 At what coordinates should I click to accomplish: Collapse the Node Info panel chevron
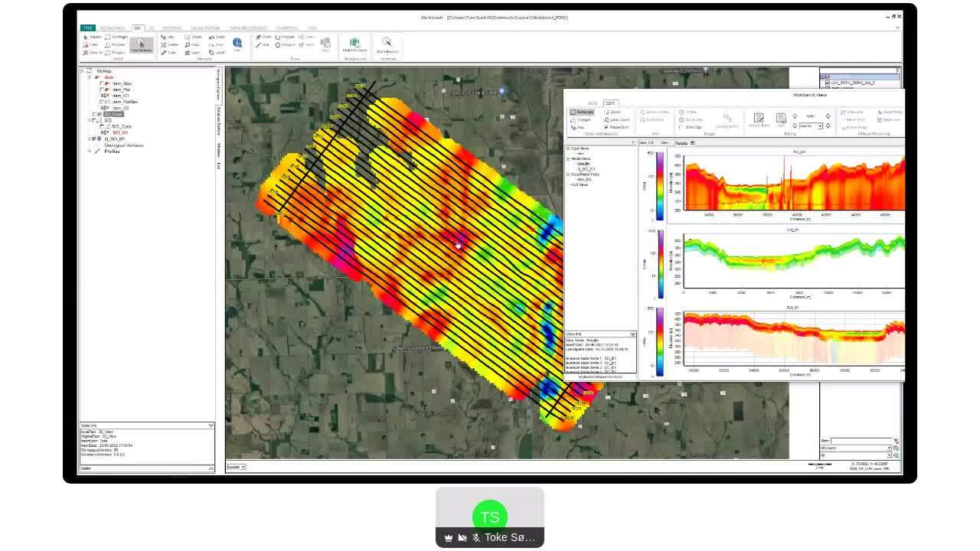click(x=211, y=425)
